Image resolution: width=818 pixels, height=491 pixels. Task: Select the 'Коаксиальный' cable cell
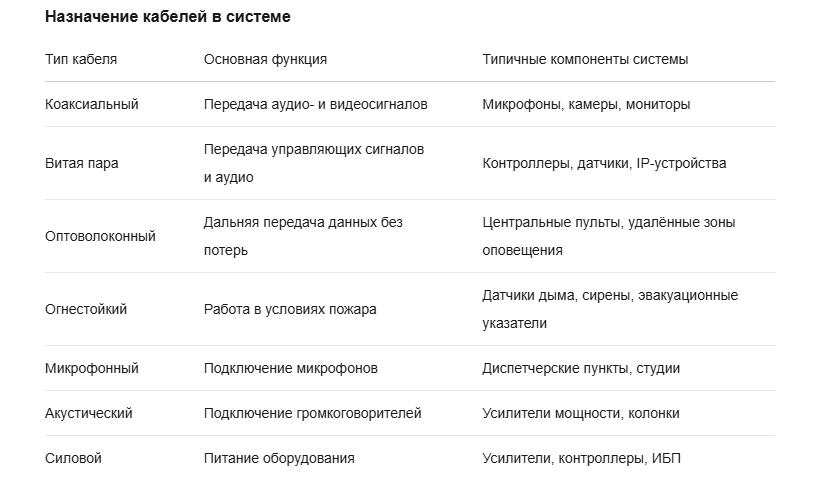(x=92, y=104)
